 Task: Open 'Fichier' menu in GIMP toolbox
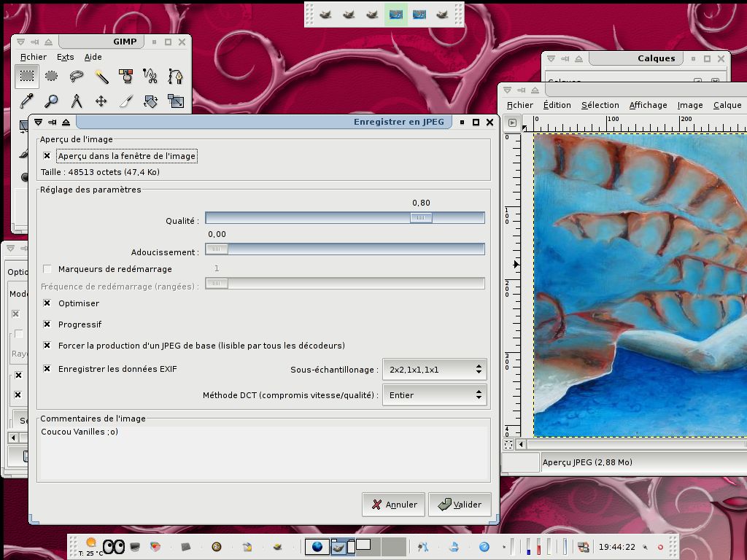coord(34,57)
